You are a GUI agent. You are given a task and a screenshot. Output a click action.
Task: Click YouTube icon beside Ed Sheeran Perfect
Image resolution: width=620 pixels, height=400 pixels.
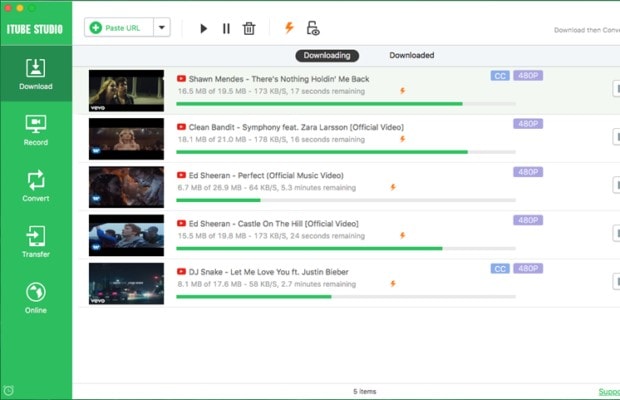click(181, 175)
